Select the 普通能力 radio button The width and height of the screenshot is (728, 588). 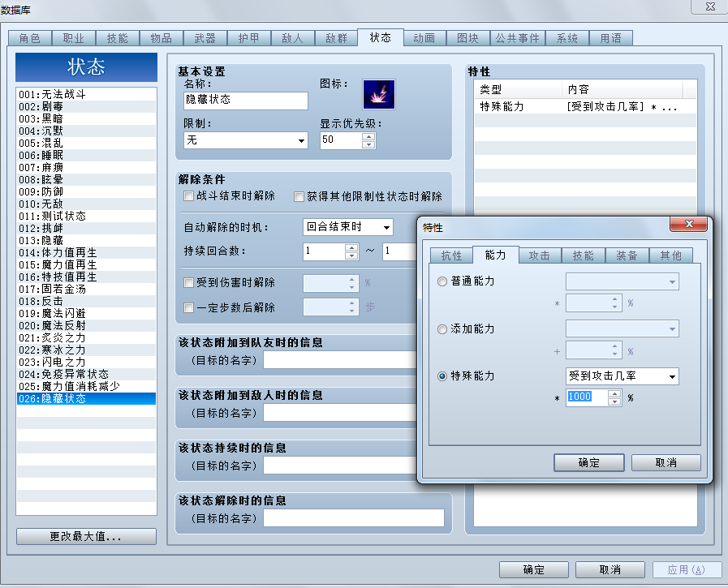click(442, 281)
